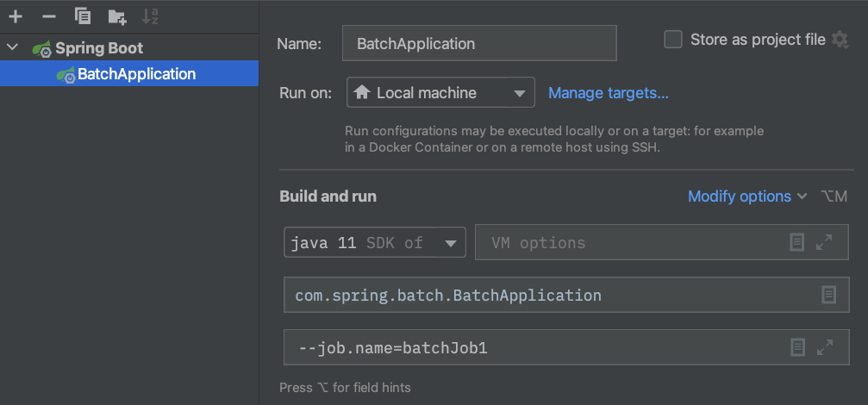Click the Remove Configuration minus icon
The height and width of the screenshot is (405, 868).
tap(49, 16)
